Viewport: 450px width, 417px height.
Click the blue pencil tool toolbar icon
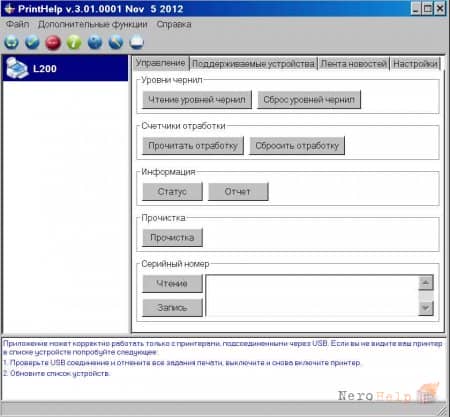click(x=116, y=42)
